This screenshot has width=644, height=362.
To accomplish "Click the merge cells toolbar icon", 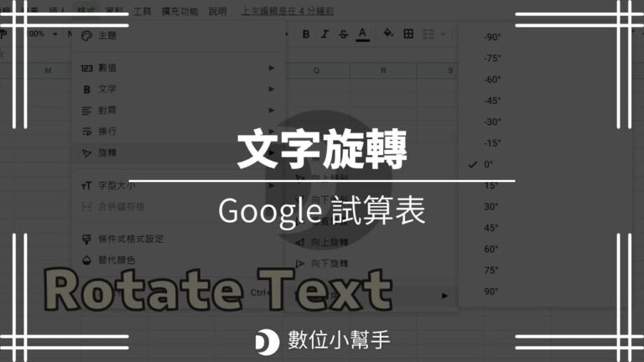I will 428,34.
